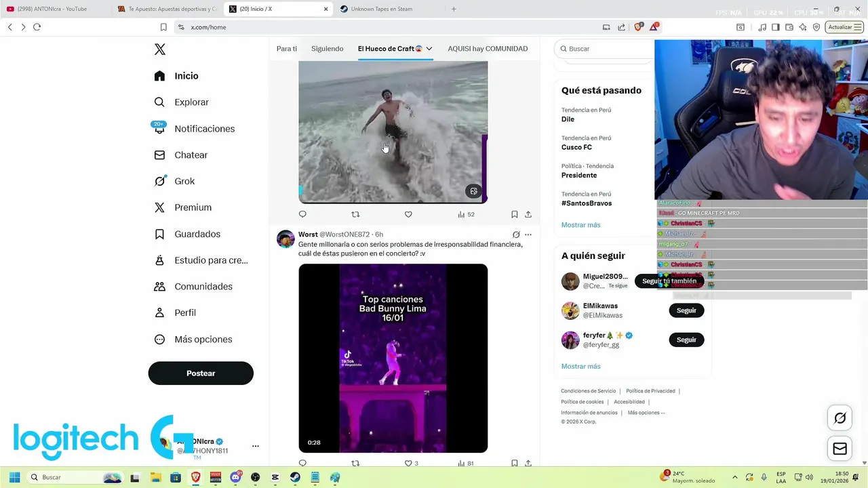
Task: Open Worst's profile avatar
Action: 285,239
